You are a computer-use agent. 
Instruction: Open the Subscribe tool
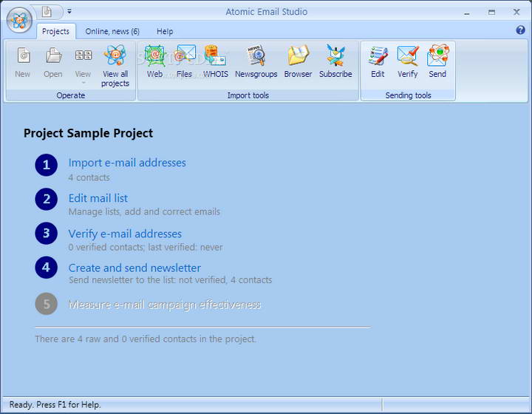click(x=335, y=61)
